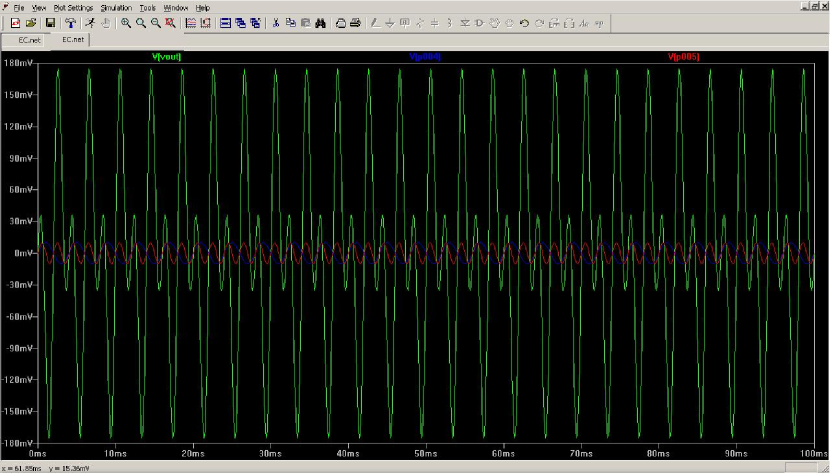Click the binoculars Find icon
Viewport: 830px width, 473px height.
320,22
